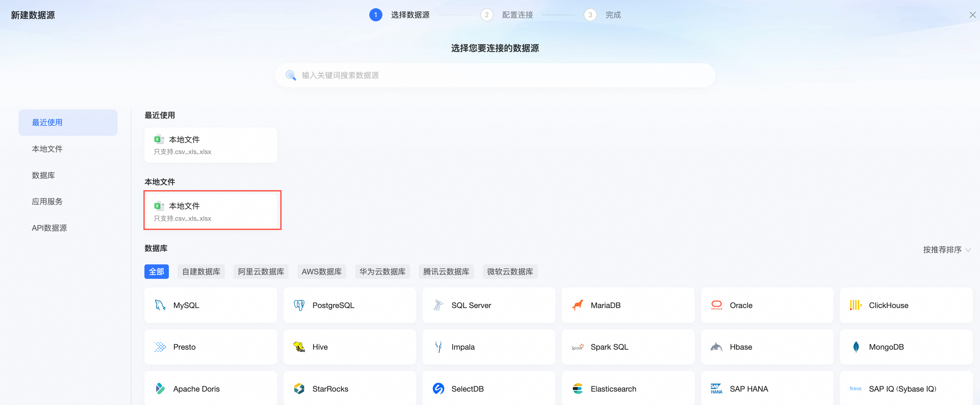Click the SQL Server icon

438,305
